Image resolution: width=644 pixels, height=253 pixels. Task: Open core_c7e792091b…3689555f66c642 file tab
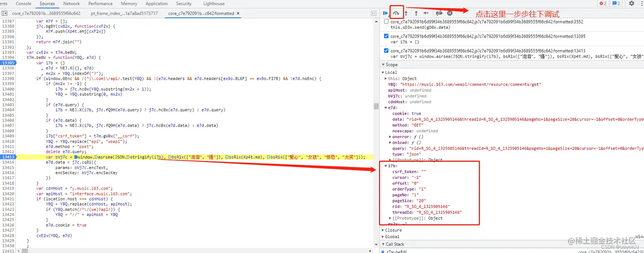pyautogui.click(x=46, y=13)
